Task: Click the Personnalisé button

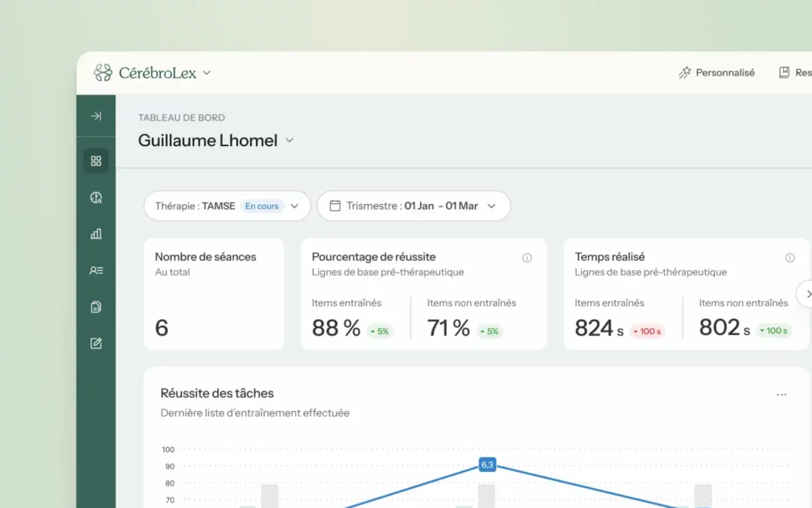Action: [x=717, y=72]
